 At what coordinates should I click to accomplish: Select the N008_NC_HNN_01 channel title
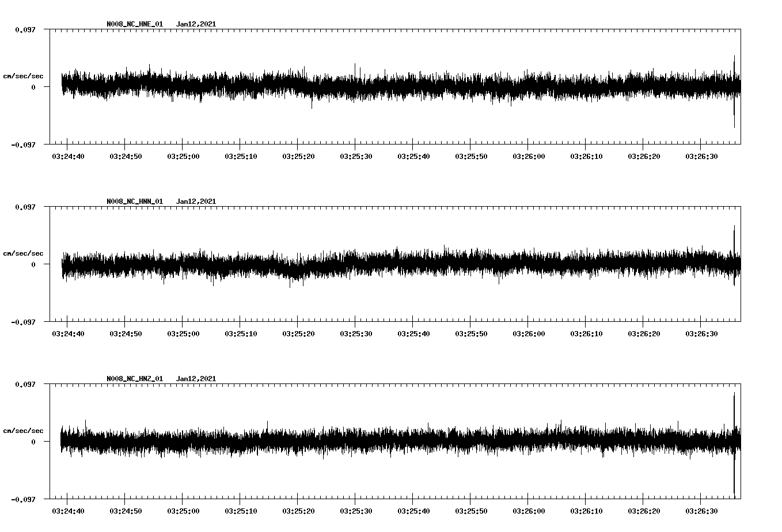point(134,201)
